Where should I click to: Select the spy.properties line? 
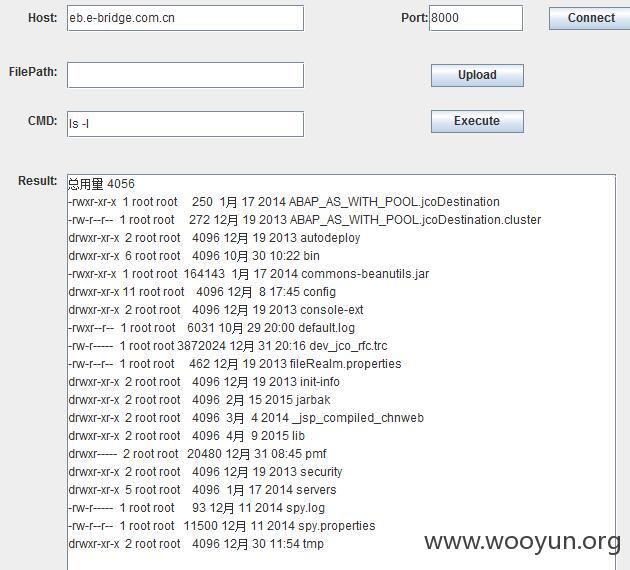point(222,526)
